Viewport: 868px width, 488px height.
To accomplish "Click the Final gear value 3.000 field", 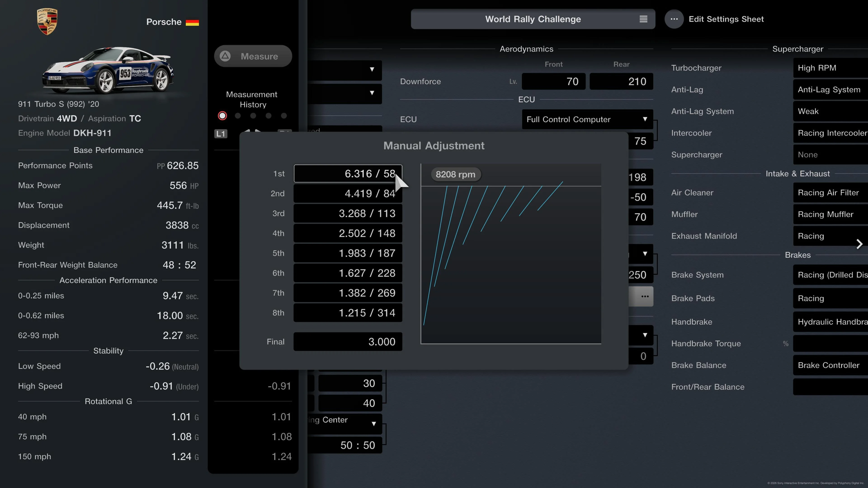I will click(348, 342).
